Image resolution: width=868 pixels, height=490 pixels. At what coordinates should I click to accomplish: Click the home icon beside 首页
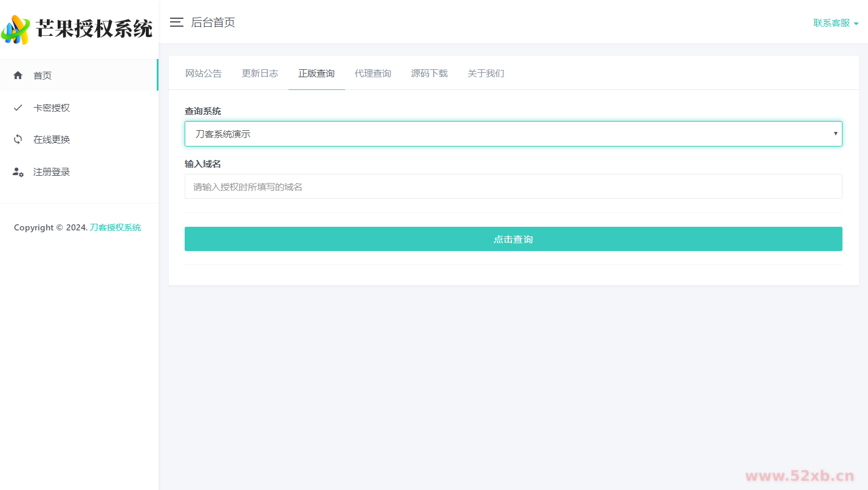(x=18, y=75)
